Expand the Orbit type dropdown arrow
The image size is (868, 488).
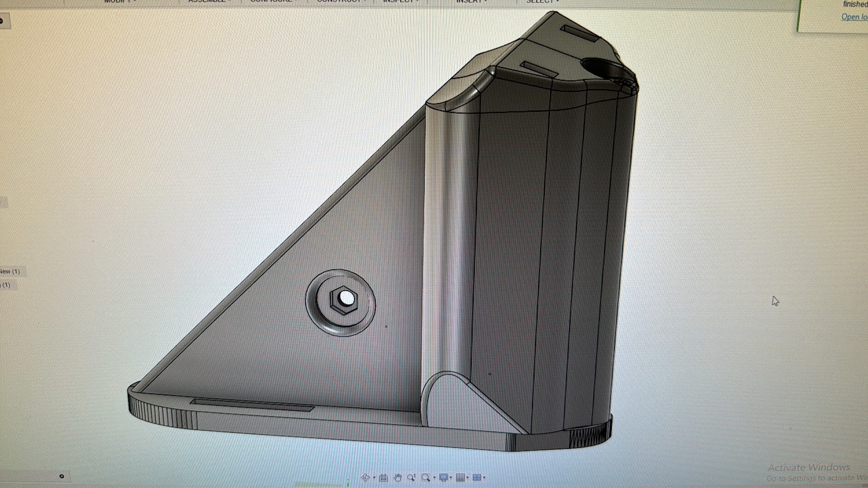[x=374, y=478]
